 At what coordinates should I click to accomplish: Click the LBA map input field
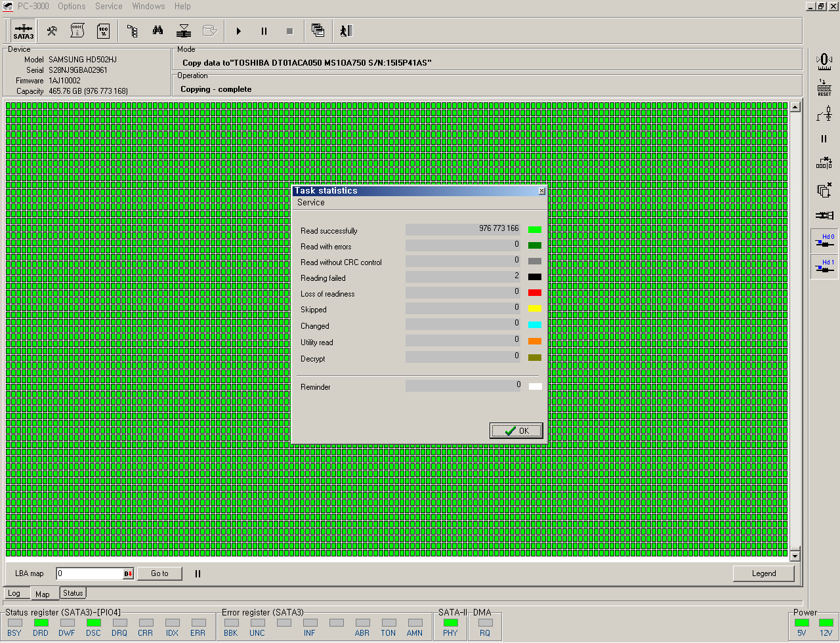point(90,573)
